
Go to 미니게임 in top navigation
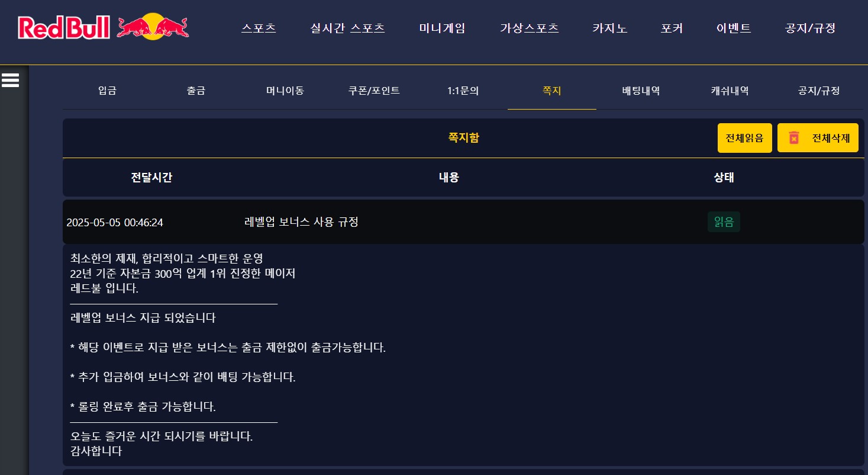click(x=442, y=28)
